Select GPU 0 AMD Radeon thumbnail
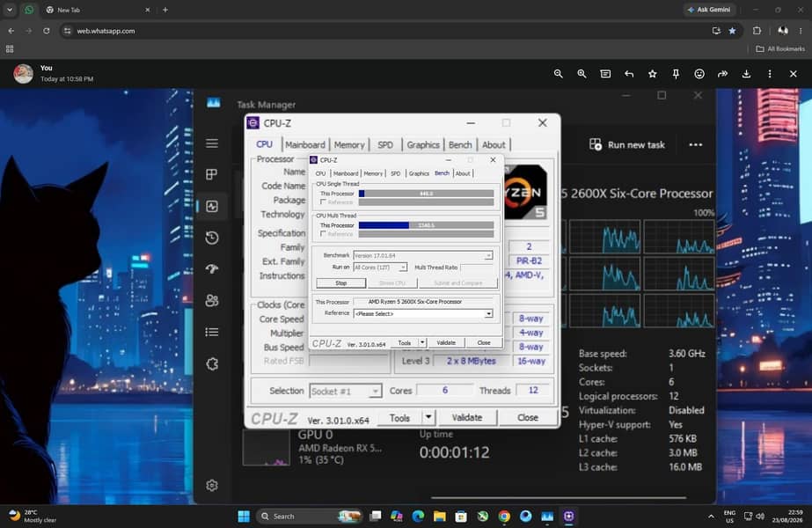 click(x=266, y=448)
